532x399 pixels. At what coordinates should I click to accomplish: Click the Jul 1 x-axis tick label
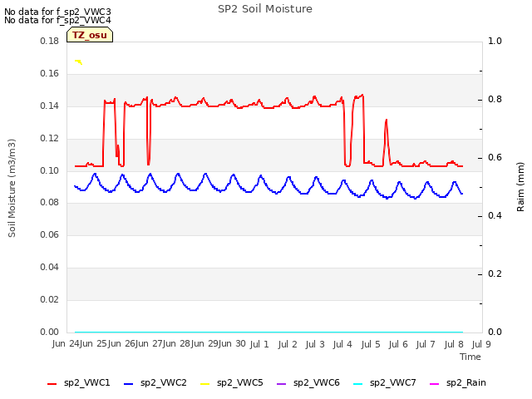259,344
